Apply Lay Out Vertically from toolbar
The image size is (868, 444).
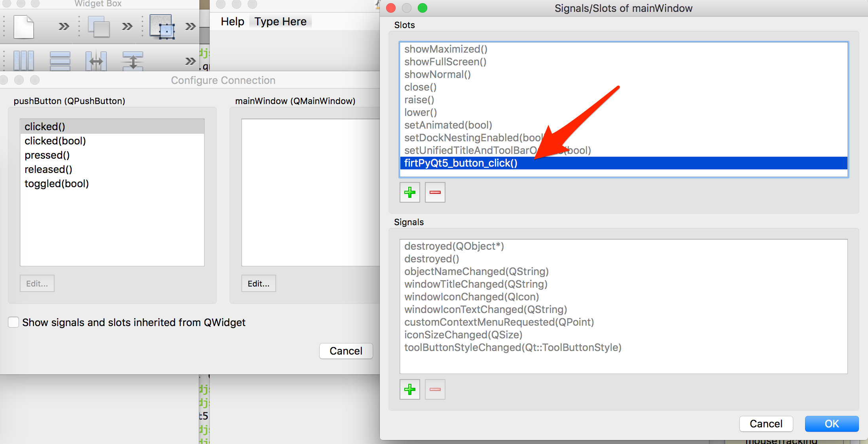tap(60, 61)
